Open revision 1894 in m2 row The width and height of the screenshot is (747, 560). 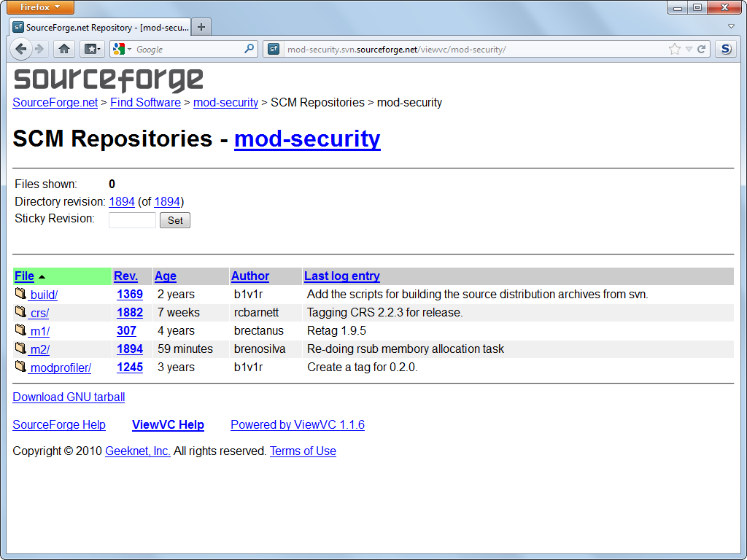pos(130,349)
